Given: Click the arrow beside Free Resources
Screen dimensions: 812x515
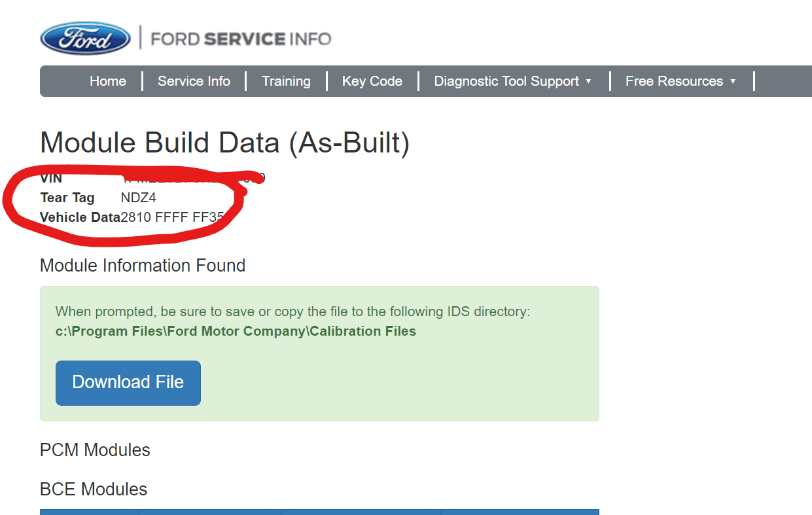Looking at the screenshot, I should tap(733, 81).
